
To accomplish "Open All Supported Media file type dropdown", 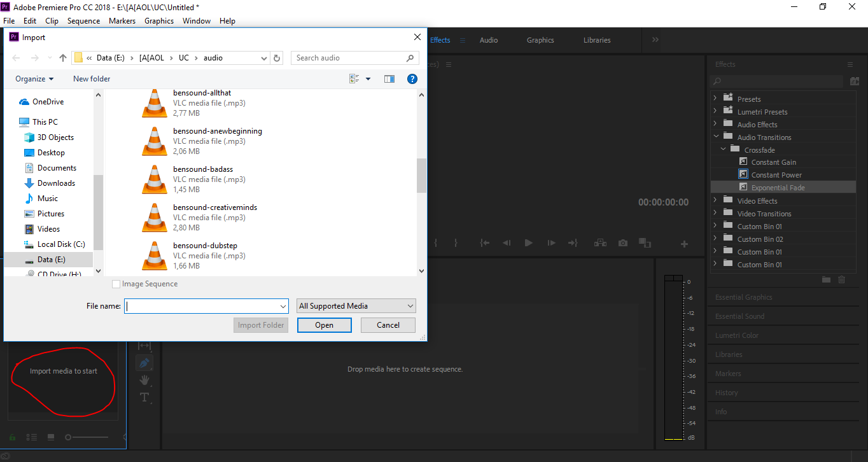I will click(x=356, y=306).
